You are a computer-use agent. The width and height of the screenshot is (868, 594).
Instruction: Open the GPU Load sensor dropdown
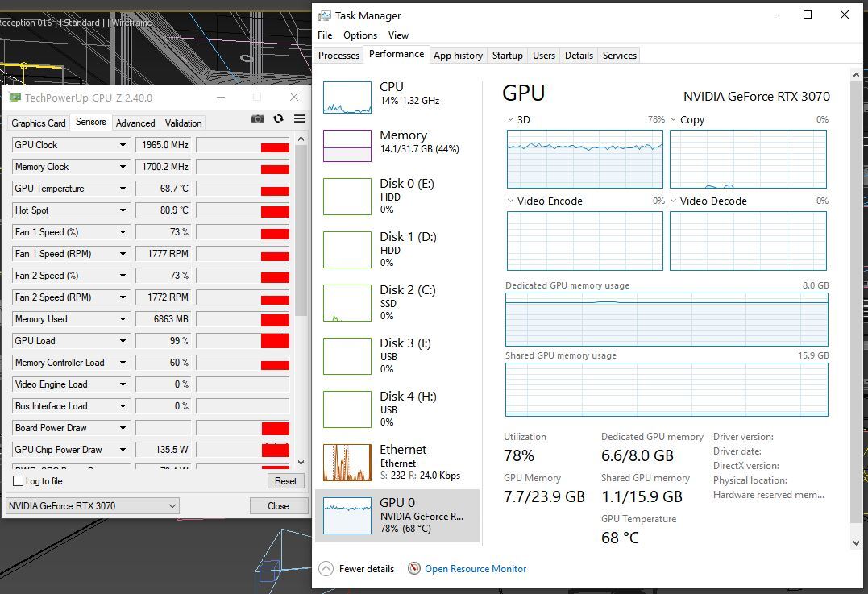pos(123,341)
